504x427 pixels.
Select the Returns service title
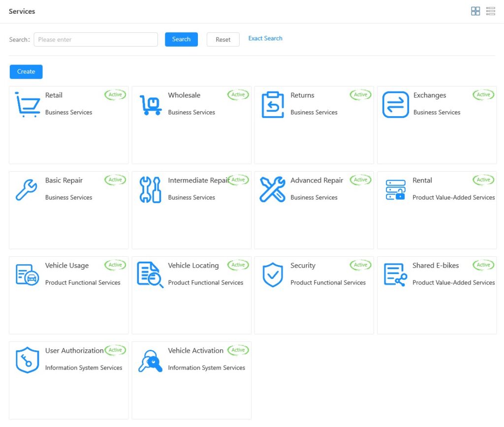[x=303, y=95]
